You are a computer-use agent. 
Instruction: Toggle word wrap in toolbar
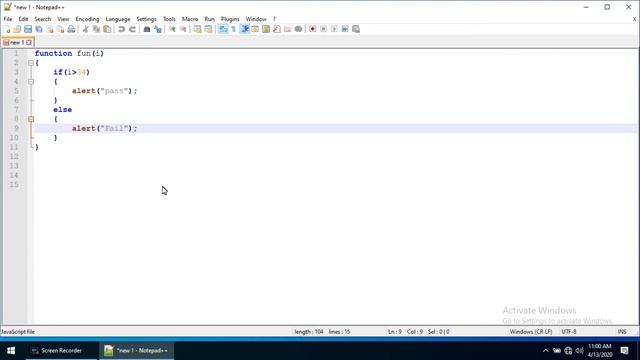click(x=223, y=29)
